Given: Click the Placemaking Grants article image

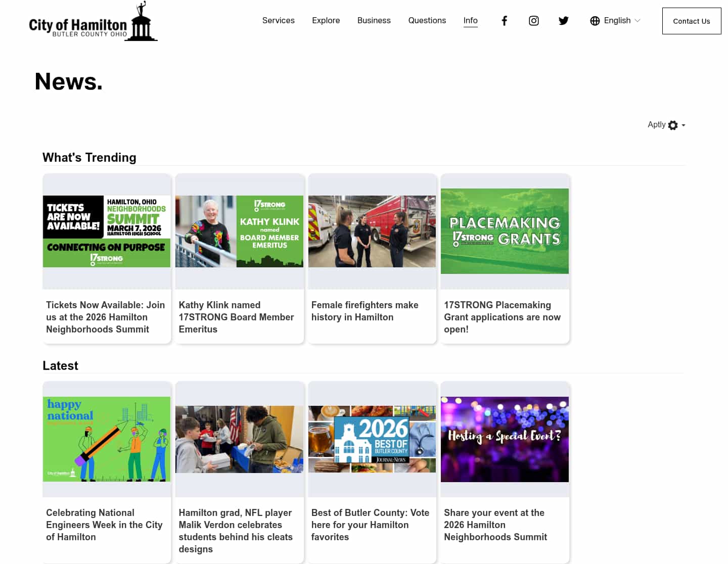Looking at the screenshot, I should click(505, 231).
